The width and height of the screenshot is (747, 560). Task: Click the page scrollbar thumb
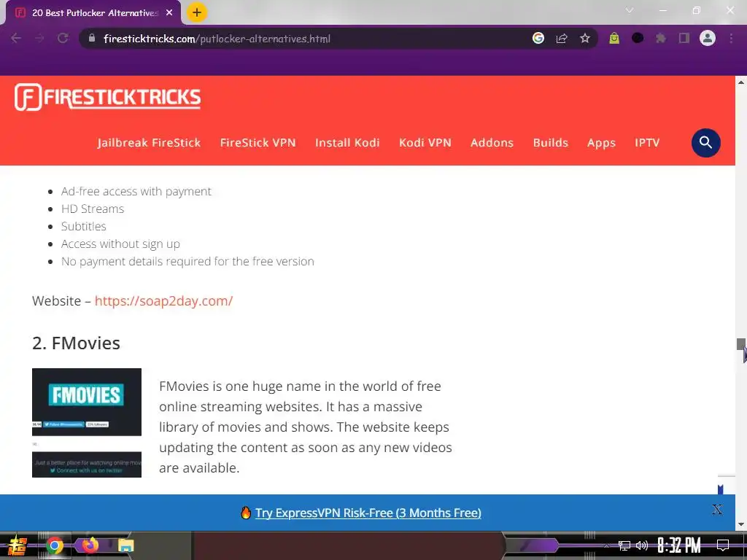click(x=741, y=344)
